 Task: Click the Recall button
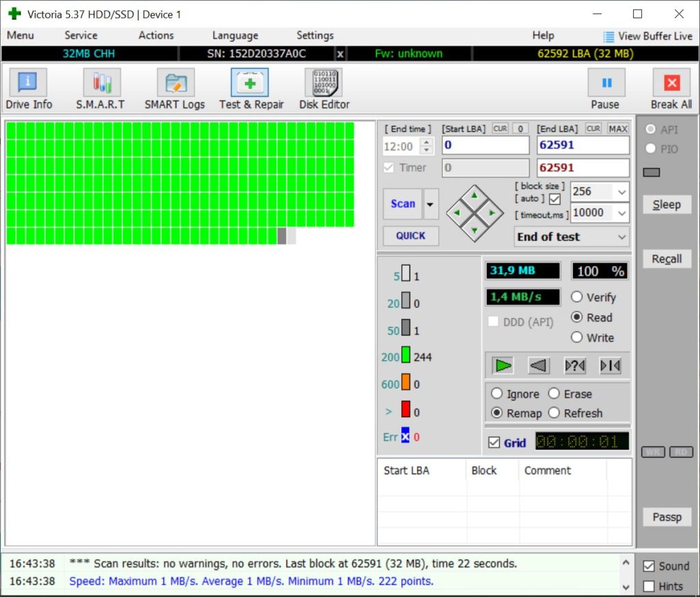click(667, 260)
